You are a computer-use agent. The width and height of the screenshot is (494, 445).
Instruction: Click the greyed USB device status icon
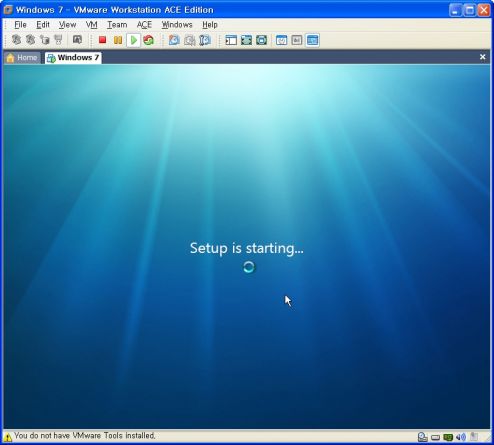(x=474, y=437)
